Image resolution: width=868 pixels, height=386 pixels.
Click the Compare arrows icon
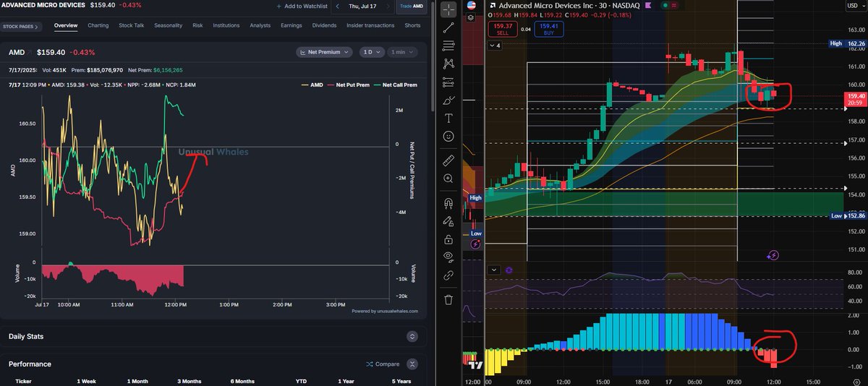pyautogui.click(x=369, y=364)
